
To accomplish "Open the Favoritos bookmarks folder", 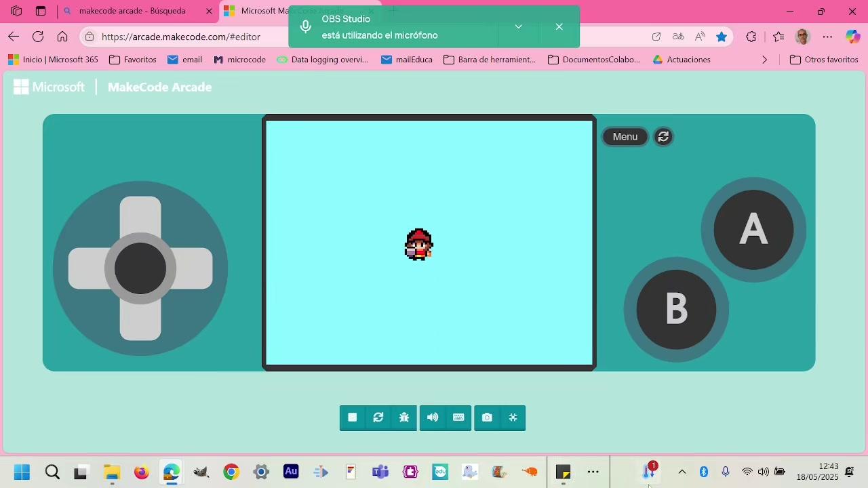I will pyautogui.click(x=133, y=60).
